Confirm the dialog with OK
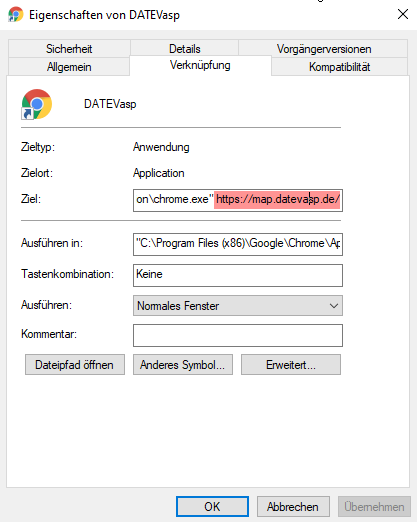 [212, 507]
